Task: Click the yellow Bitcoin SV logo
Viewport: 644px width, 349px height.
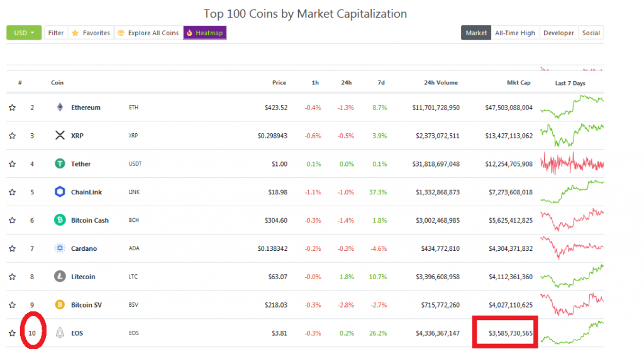Action: pos(60,304)
